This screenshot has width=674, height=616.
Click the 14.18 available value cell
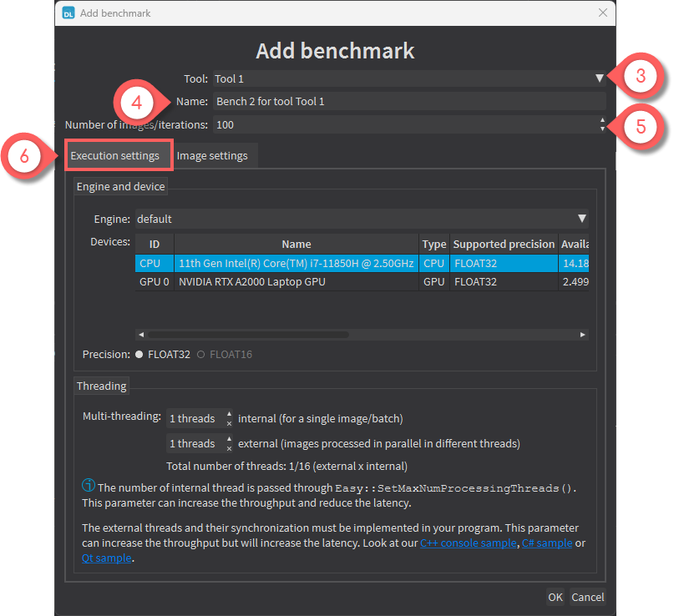tap(574, 263)
